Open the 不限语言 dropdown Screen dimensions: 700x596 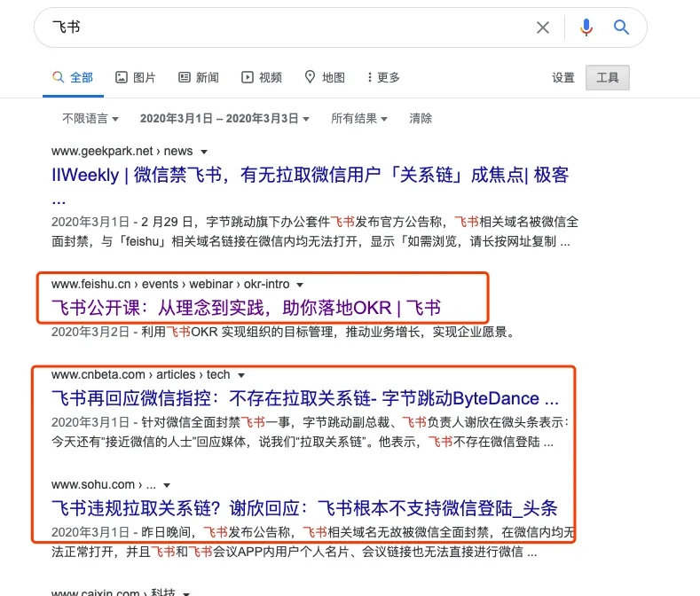pyautogui.click(x=90, y=118)
